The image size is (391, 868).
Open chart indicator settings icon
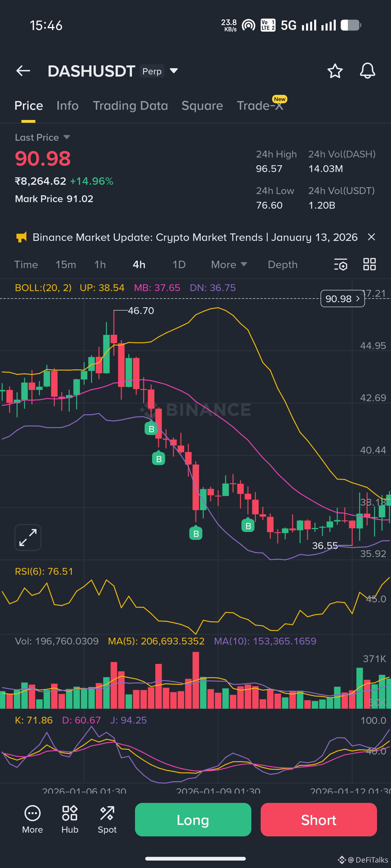click(x=341, y=264)
